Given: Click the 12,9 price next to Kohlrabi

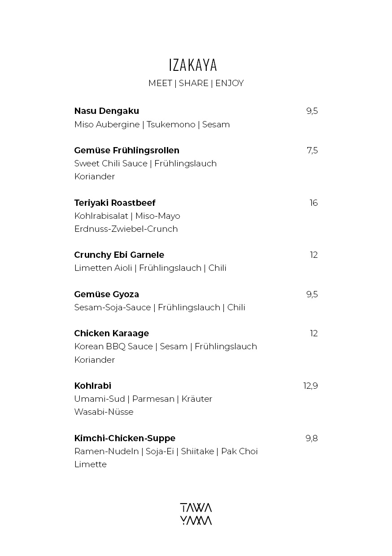Looking at the screenshot, I should coord(310,386).
